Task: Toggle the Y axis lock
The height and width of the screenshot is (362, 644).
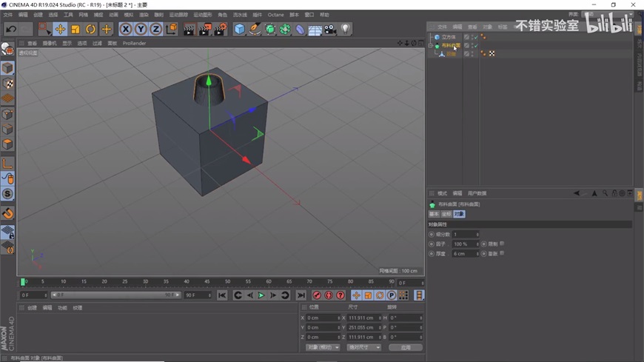Action: [x=141, y=30]
